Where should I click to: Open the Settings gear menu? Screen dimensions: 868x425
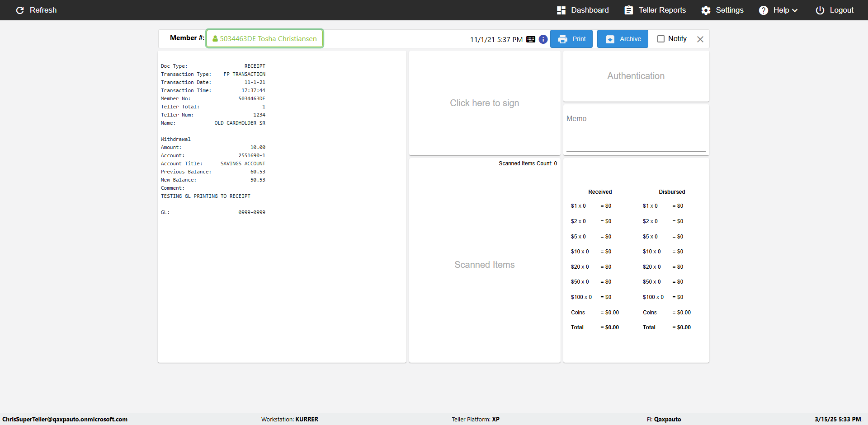722,10
